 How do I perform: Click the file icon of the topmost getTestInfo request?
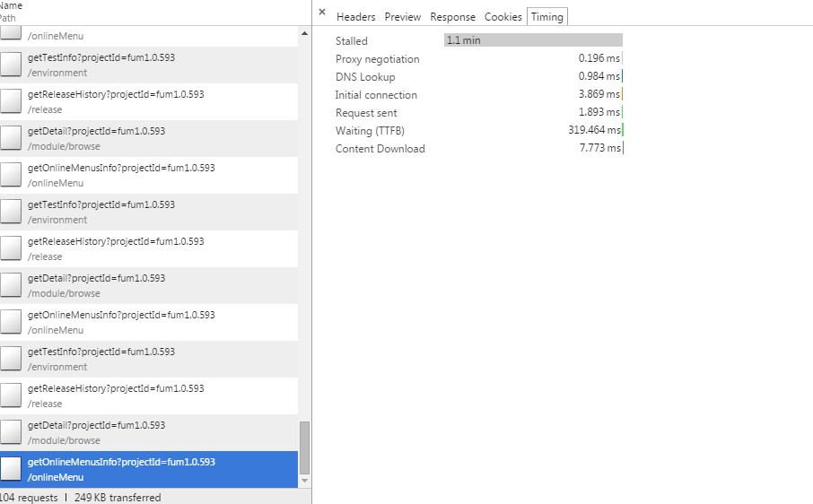pyautogui.click(x=11, y=65)
